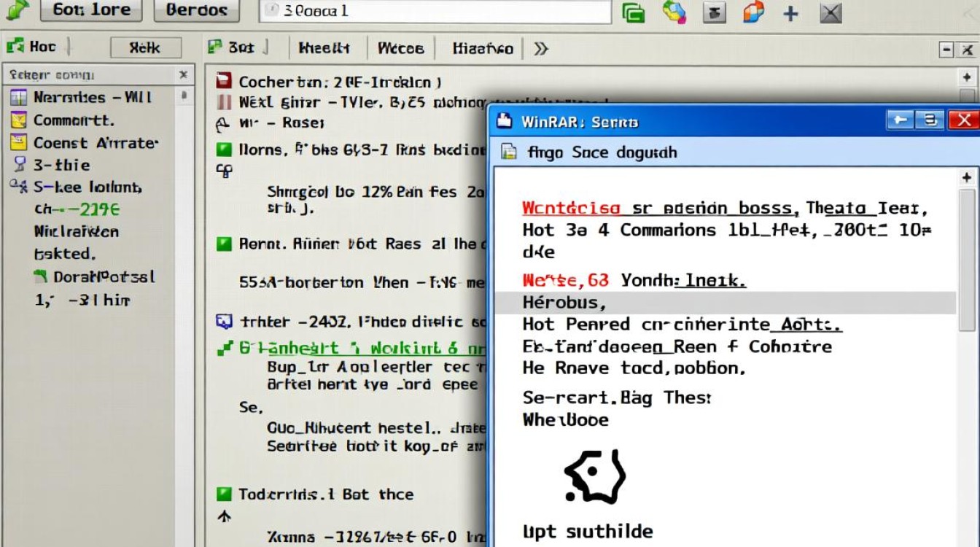
Task: Click the key icon beside 'S-kee lotlont'
Action: tap(19, 187)
